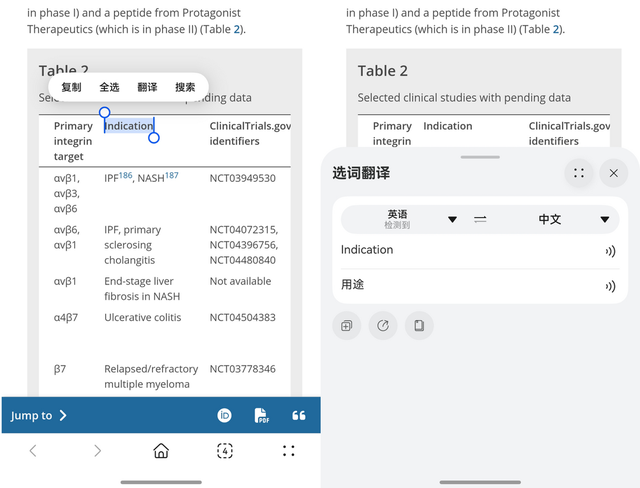Open translation panel four-dot menu

point(578,173)
